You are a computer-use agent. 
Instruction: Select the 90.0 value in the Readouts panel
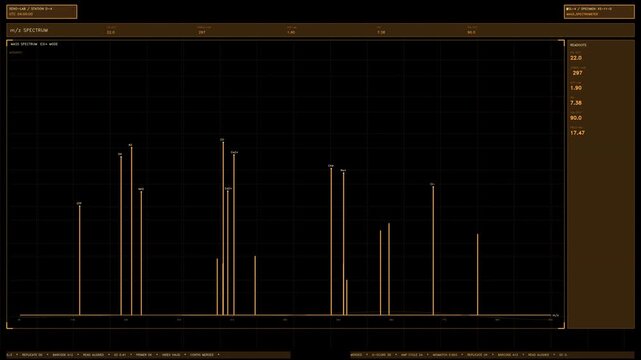click(x=576, y=118)
